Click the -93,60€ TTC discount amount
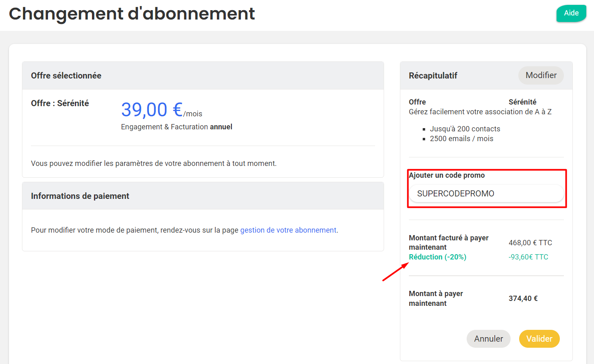 click(x=528, y=257)
